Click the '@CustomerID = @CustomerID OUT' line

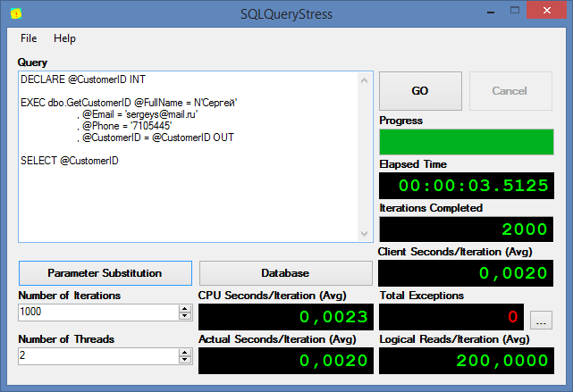156,138
